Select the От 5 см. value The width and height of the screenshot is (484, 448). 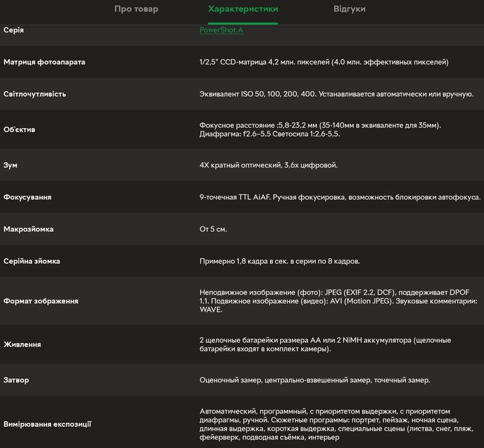213,229
